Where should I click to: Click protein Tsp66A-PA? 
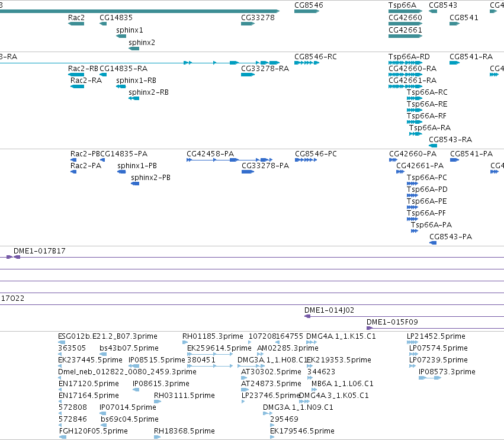pos(415,231)
